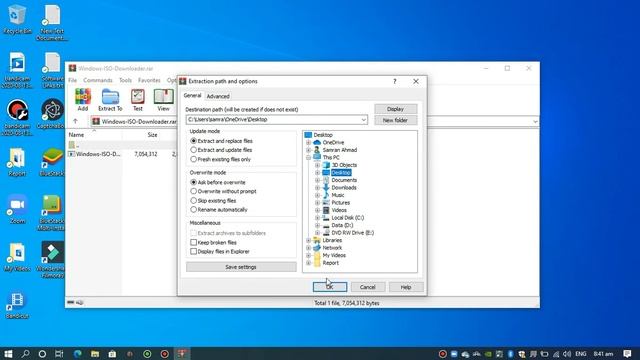The width and height of the screenshot is (640, 360).
Task: Click the Save settings button
Action: tap(241, 267)
